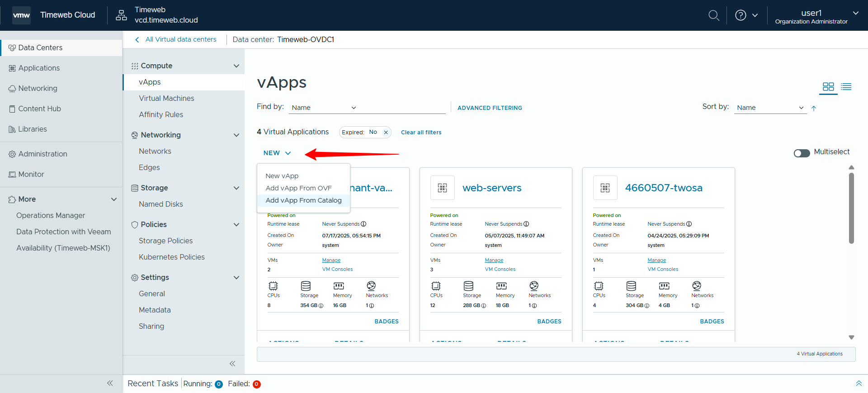Reverse sort order with arrow icon
Screen dimensions: 868x393
[814, 108]
